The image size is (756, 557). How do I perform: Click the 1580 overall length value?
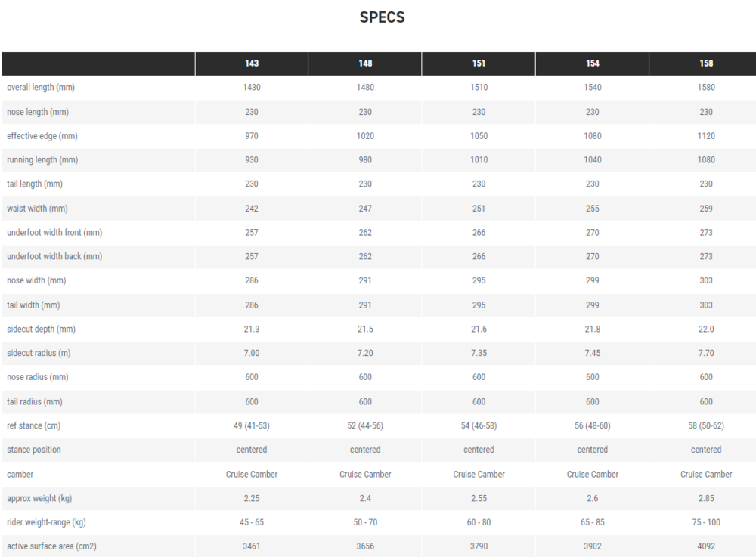coord(706,88)
